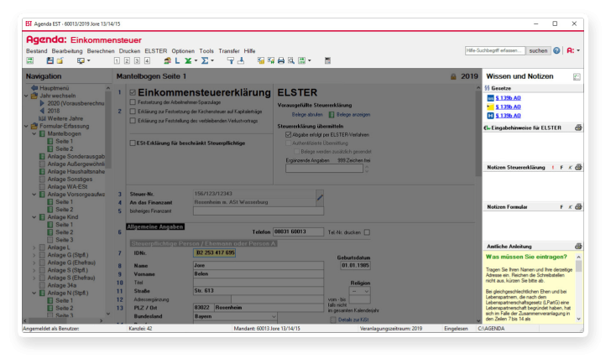Image resolution: width=611 pixels, height=364 pixels.
Task: Click the Excel export icon in toolbar
Action: pyautogui.click(x=185, y=61)
